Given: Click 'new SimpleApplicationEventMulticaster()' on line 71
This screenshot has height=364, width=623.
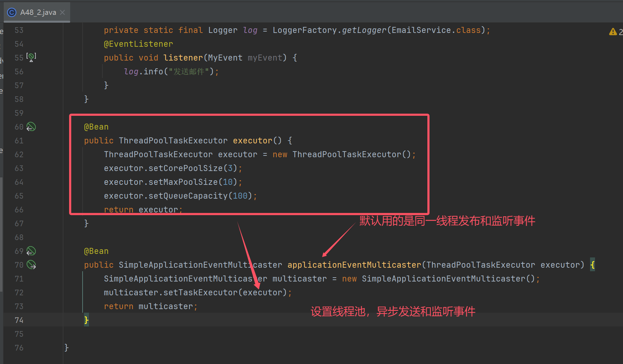Looking at the screenshot, I should 438,279.
